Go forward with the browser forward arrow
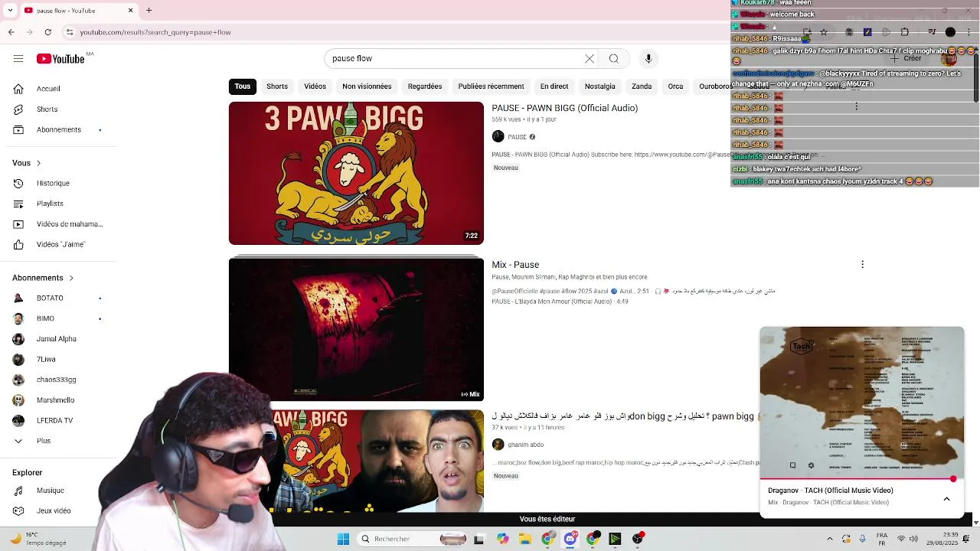 [29, 32]
